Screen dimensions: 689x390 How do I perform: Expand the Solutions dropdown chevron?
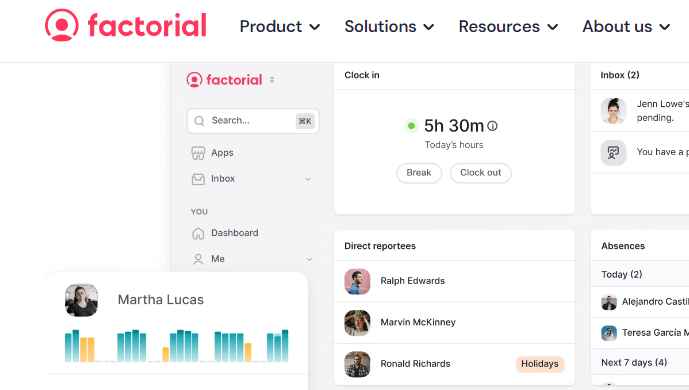(429, 27)
